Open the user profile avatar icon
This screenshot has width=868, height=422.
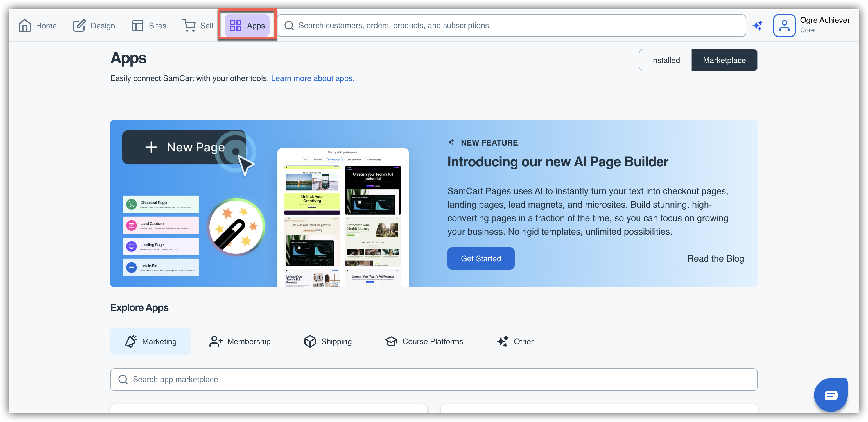(x=784, y=26)
